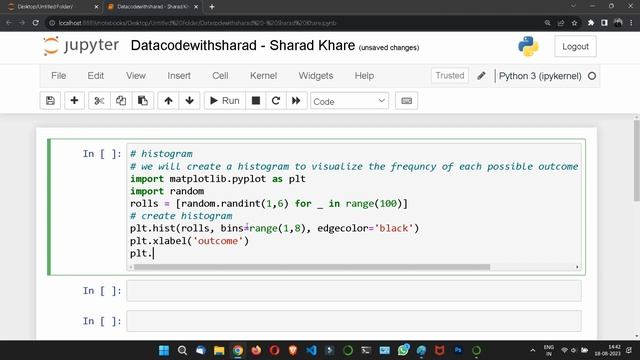The image size is (640, 360).
Task: Run the current cell
Action: point(224,101)
